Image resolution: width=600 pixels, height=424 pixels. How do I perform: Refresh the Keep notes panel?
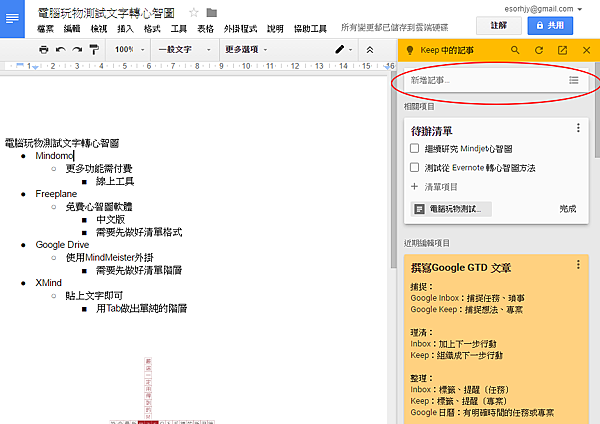coord(539,50)
